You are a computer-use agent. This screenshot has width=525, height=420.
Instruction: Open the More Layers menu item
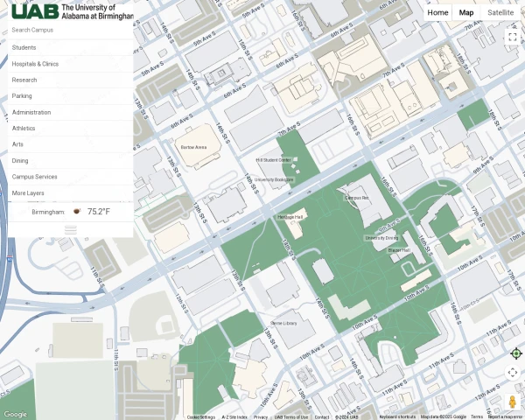point(70,193)
